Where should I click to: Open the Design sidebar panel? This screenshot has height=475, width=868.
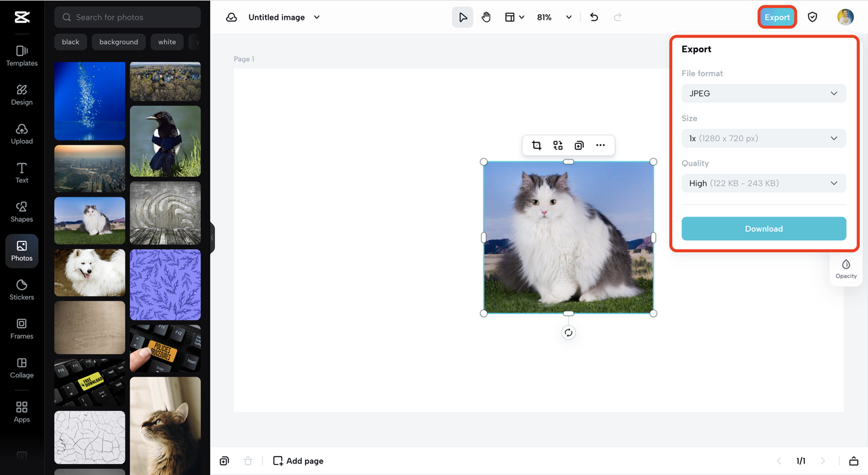(22, 94)
